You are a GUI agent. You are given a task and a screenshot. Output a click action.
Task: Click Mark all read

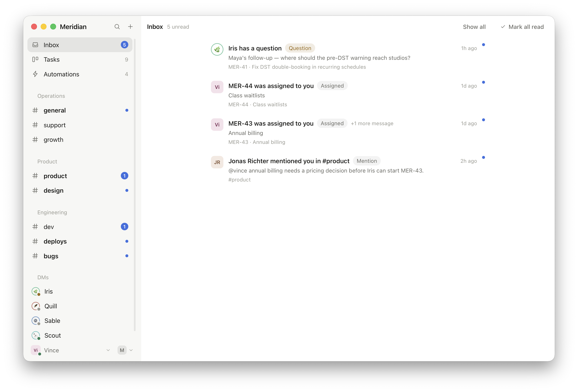pyautogui.click(x=522, y=27)
